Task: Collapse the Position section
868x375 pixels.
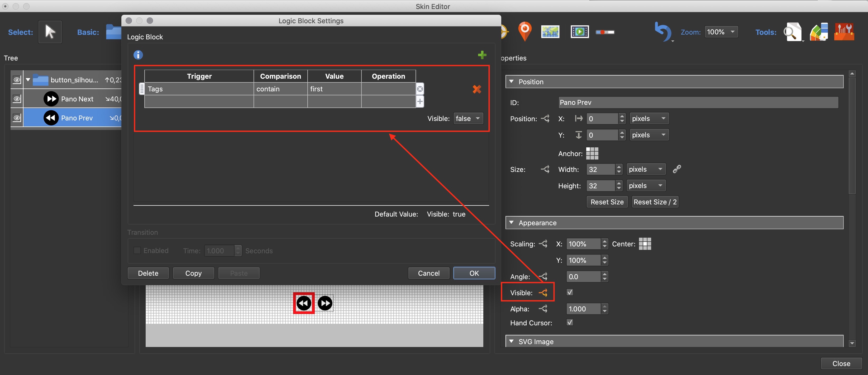Action: coord(512,82)
